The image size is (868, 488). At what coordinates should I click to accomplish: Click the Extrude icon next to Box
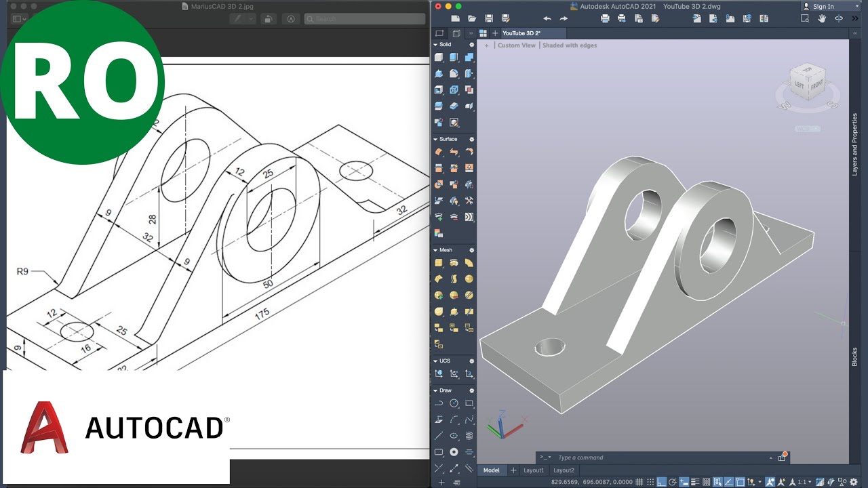coord(454,58)
